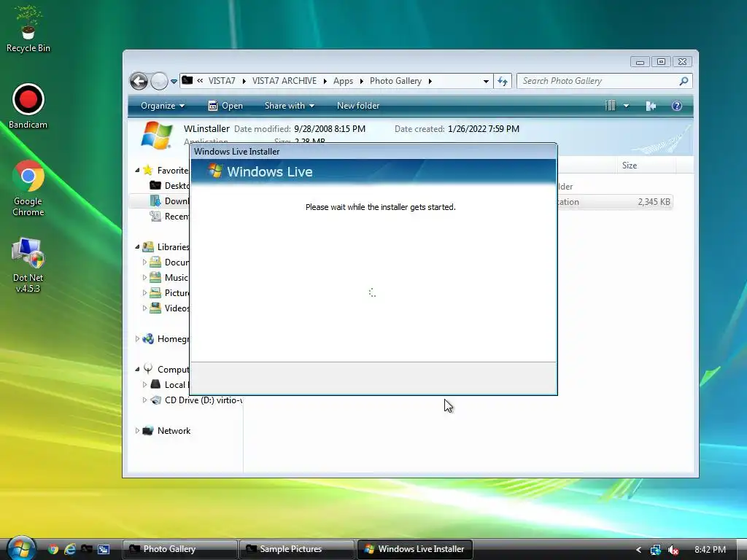Open the Google Chrome desktop icon

point(28,188)
